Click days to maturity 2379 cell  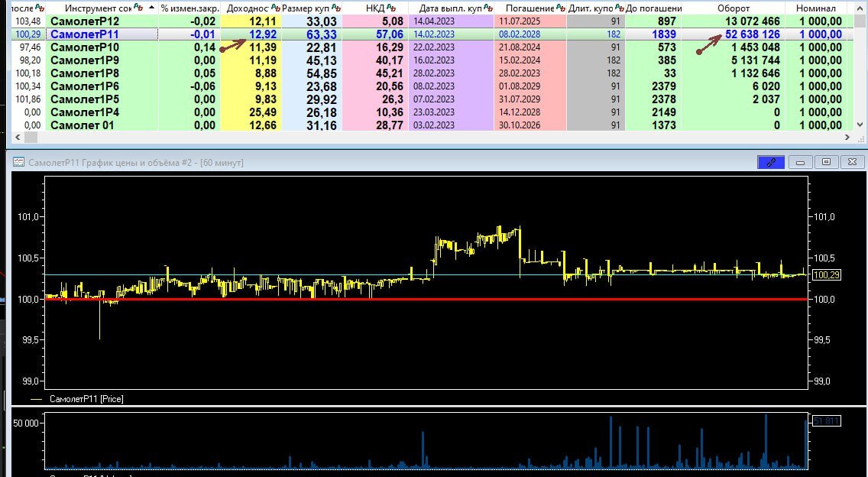(663, 86)
